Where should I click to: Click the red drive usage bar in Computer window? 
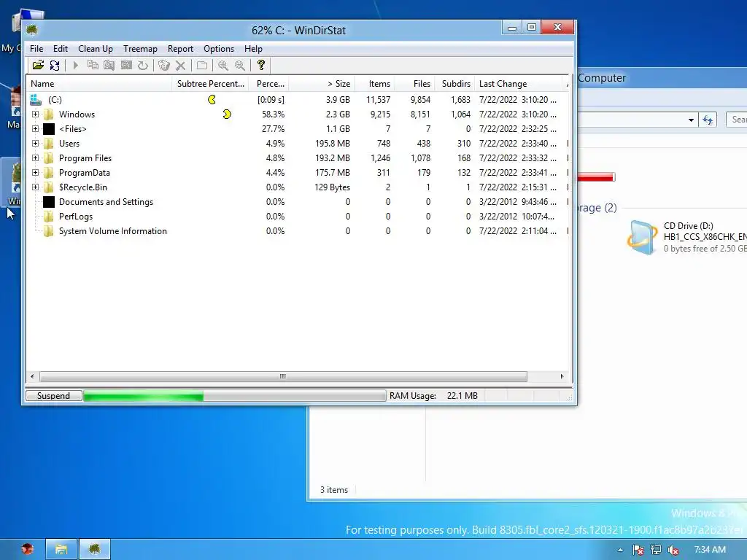point(595,177)
